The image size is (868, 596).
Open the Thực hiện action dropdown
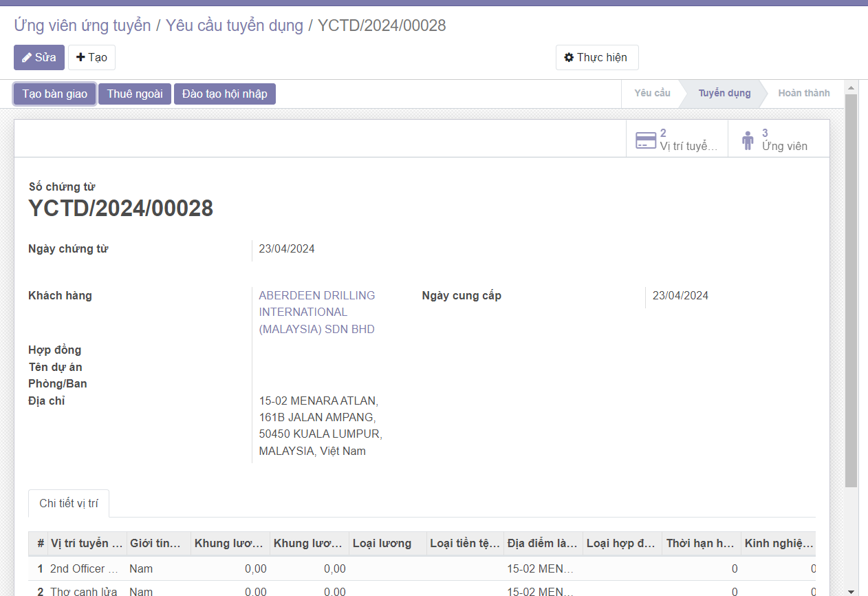(596, 58)
